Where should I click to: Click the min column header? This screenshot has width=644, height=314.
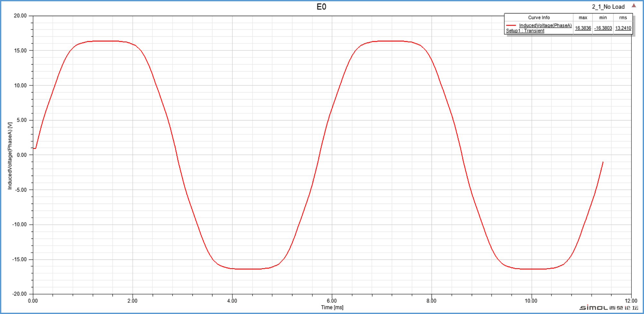603,18
